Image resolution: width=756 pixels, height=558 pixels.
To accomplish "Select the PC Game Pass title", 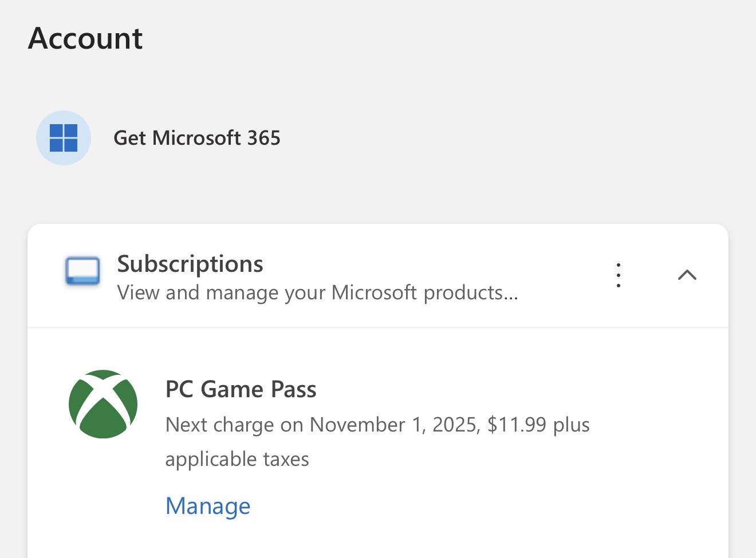I will (241, 389).
